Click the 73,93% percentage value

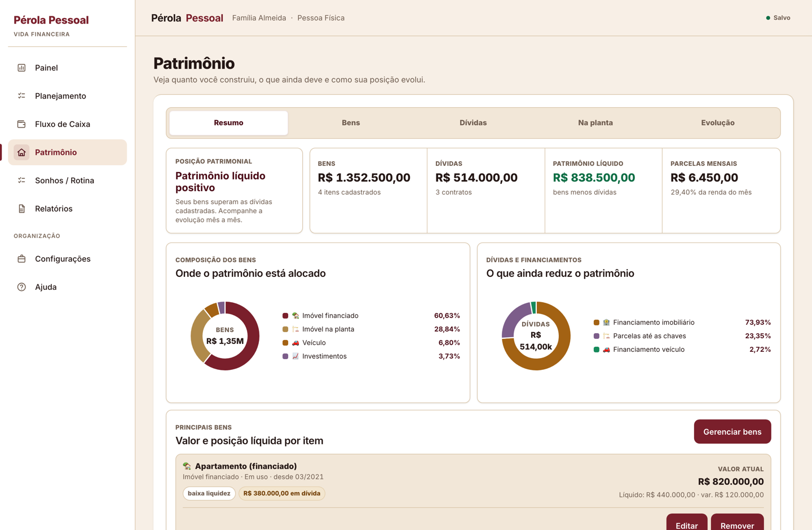pyautogui.click(x=758, y=323)
